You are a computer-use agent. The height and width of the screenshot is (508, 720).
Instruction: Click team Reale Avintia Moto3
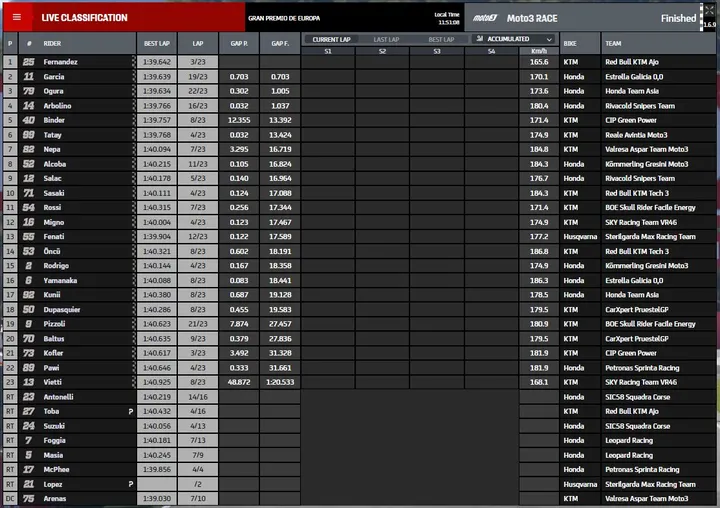pyautogui.click(x=636, y=135)
